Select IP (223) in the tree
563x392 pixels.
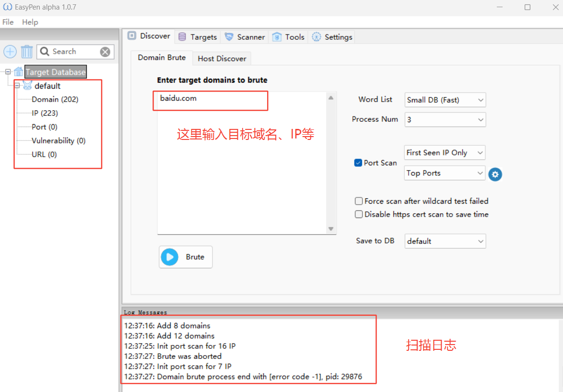coord(45,113)
